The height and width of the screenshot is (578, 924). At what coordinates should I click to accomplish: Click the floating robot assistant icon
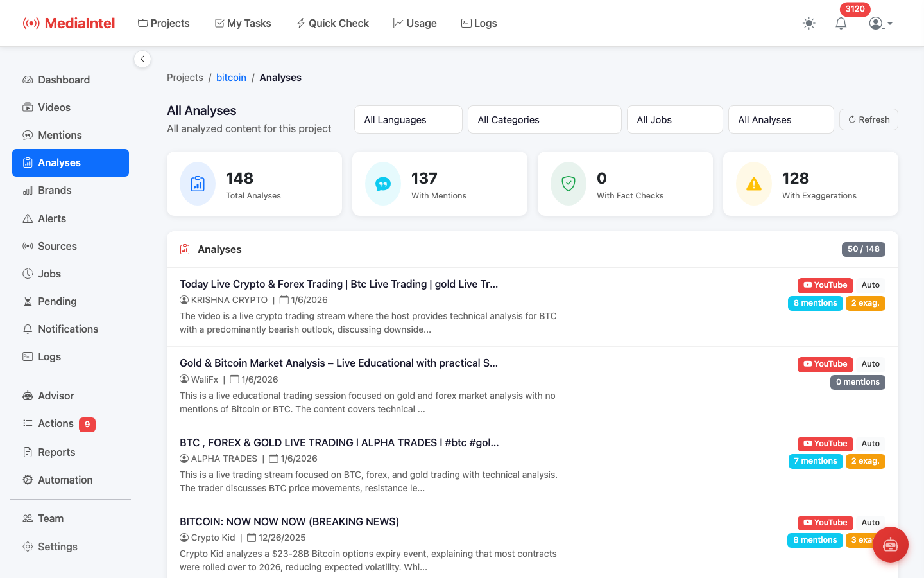click(891, 544)
